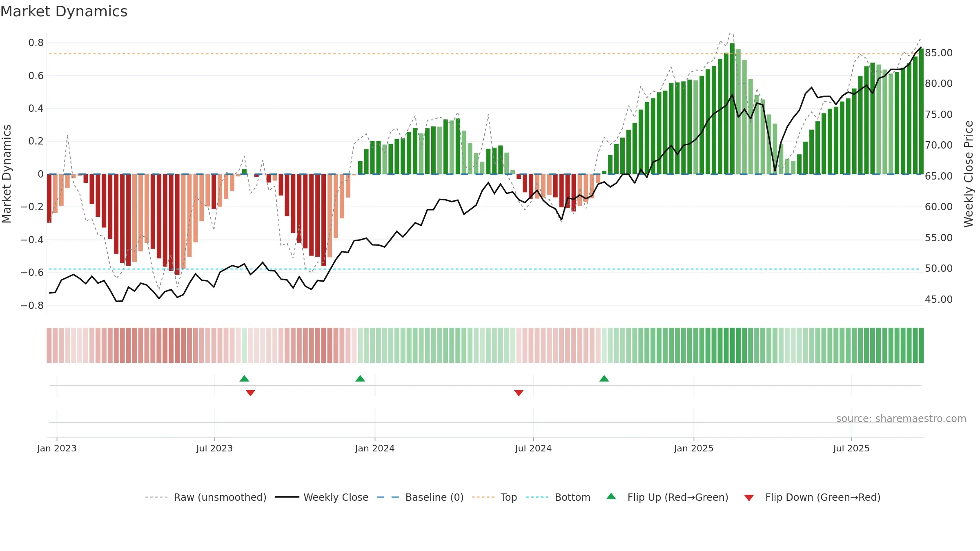Toggle the Raw (unsmoothed) legend entry
980x551 pixels.
[220, 497]
